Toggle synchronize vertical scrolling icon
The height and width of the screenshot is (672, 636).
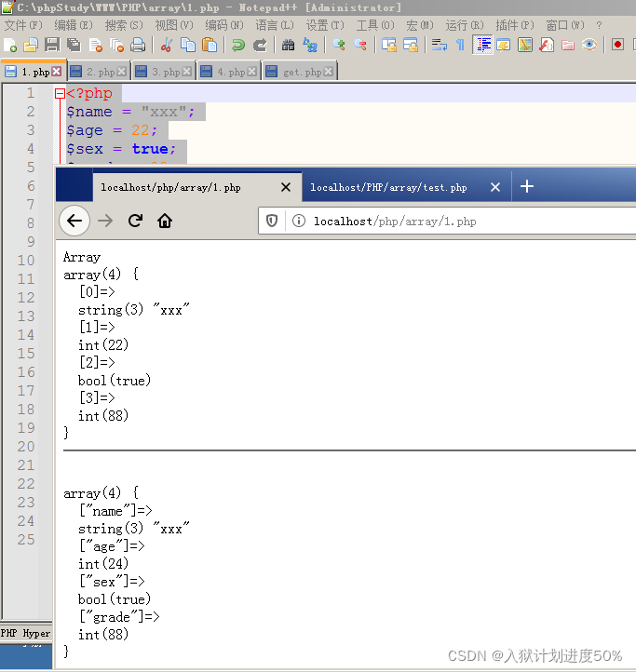point(389,45)
